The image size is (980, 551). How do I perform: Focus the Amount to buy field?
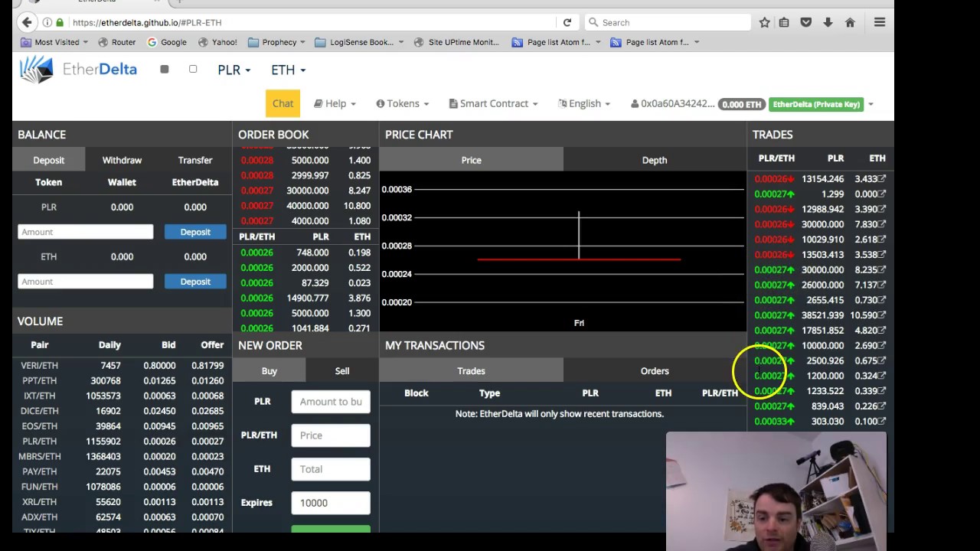point(331,402)
